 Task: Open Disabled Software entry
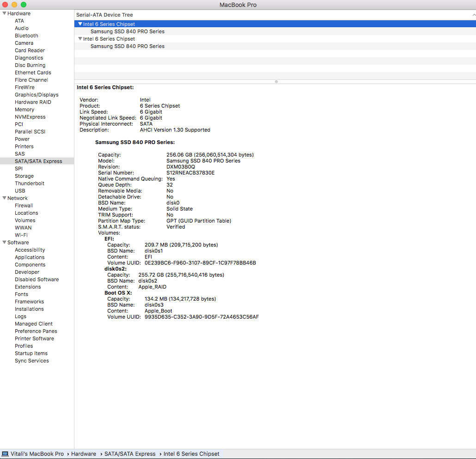tap(37, 279)
